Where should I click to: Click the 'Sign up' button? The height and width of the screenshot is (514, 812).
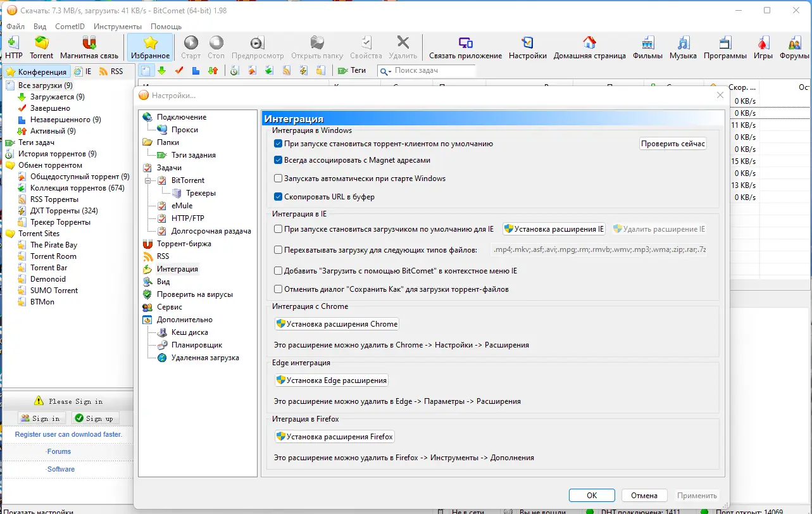tap(95, 418)
